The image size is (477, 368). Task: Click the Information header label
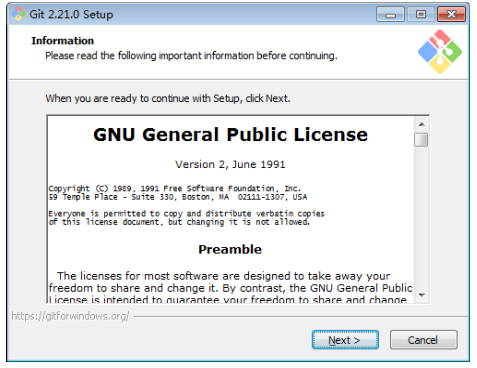coord(63,41)
